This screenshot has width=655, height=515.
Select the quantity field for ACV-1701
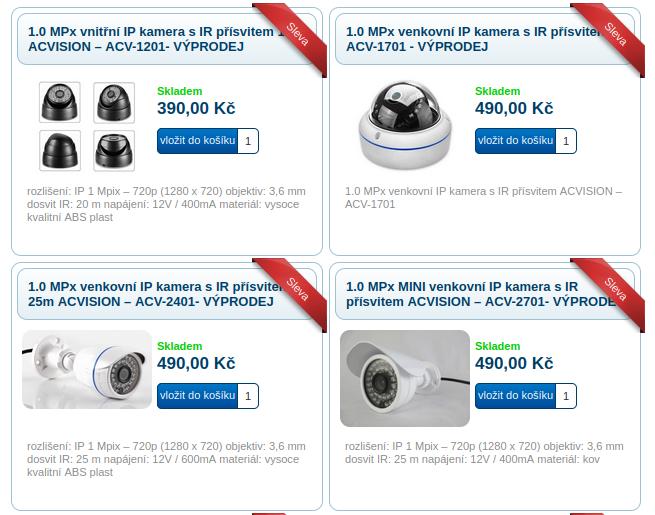[x=566, y=141]
